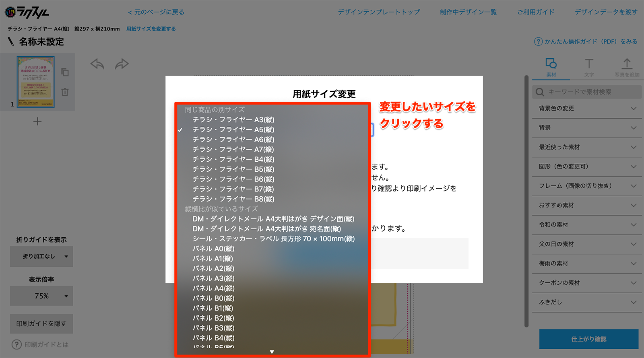Expand ふきだし section
The width and height of the screenshot is (644, 358).
pos(587,302)
